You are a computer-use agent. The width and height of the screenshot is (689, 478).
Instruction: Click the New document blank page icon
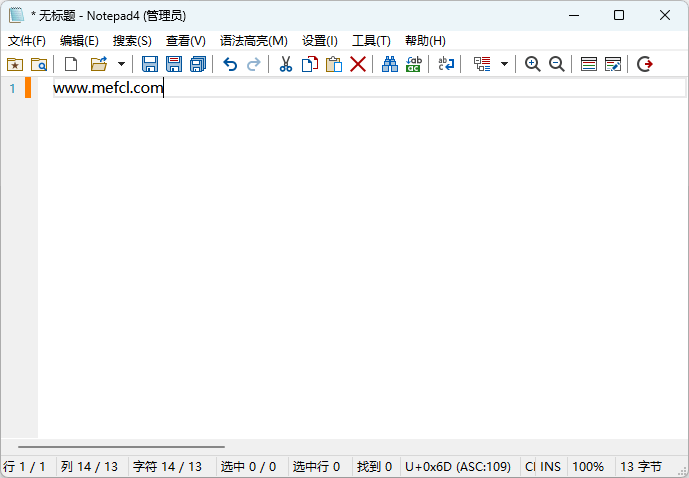(x=71, y=64)
